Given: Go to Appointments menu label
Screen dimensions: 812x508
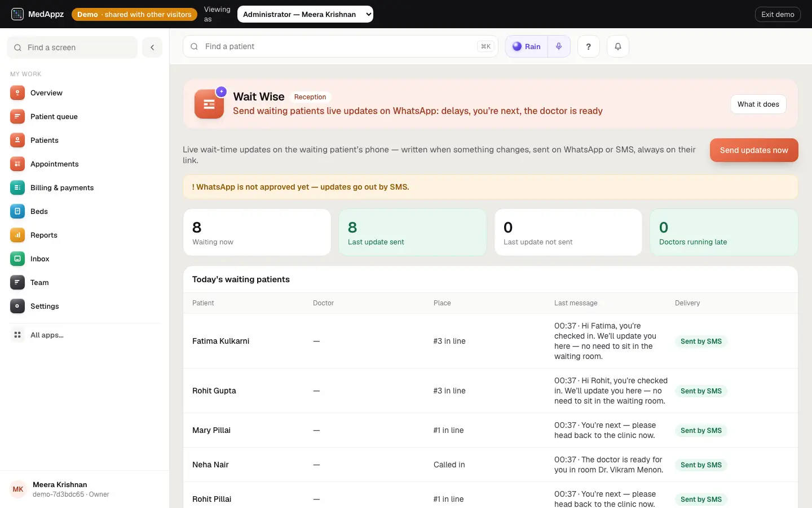Looking at the screenshot, I should [55, 164].
